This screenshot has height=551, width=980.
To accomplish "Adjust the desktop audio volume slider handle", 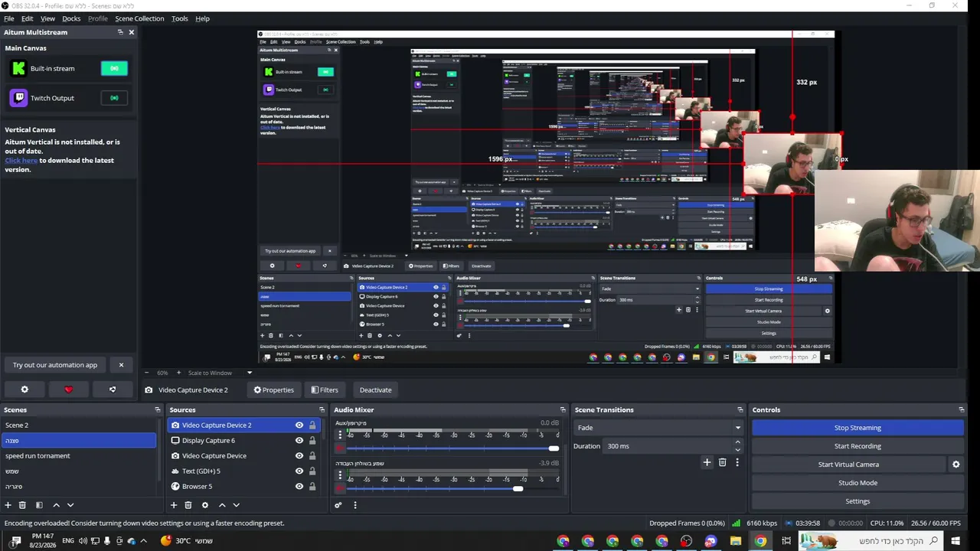I will (x=518, y=489).
